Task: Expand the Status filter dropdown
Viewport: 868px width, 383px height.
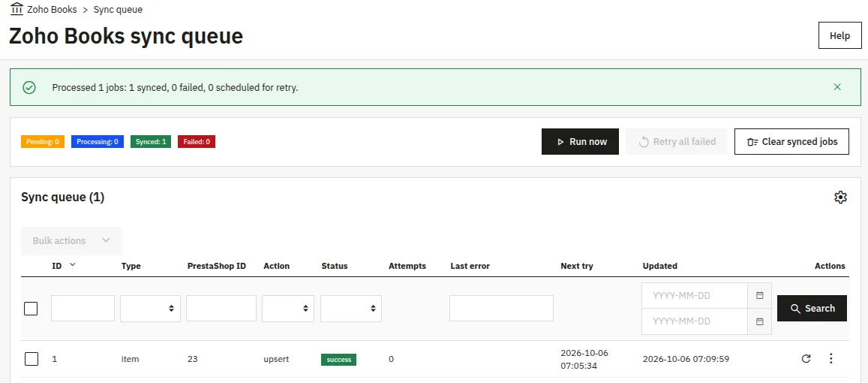Action: 351,308
